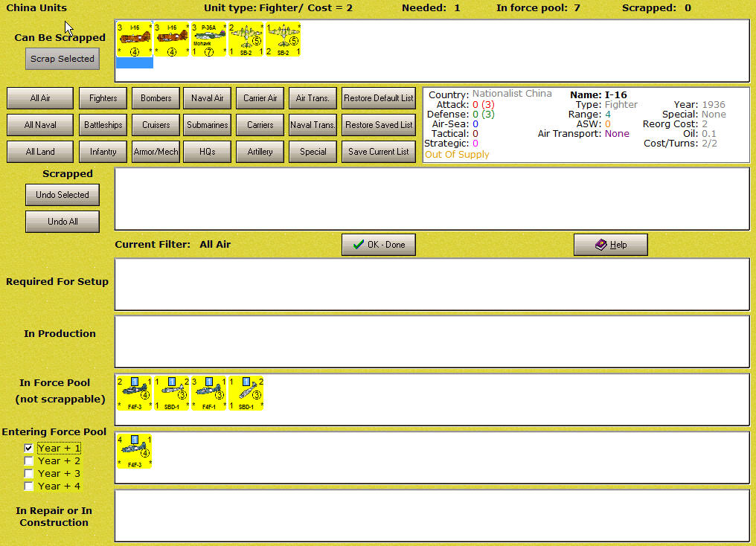This screenshot has width=756, height=546.
Task: Show Infantry units
Action: point(103,152)
